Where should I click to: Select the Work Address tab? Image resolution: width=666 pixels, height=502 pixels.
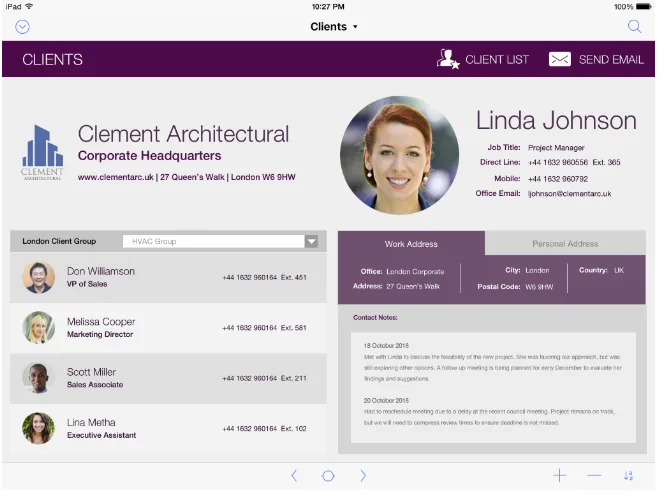(411, 243)
